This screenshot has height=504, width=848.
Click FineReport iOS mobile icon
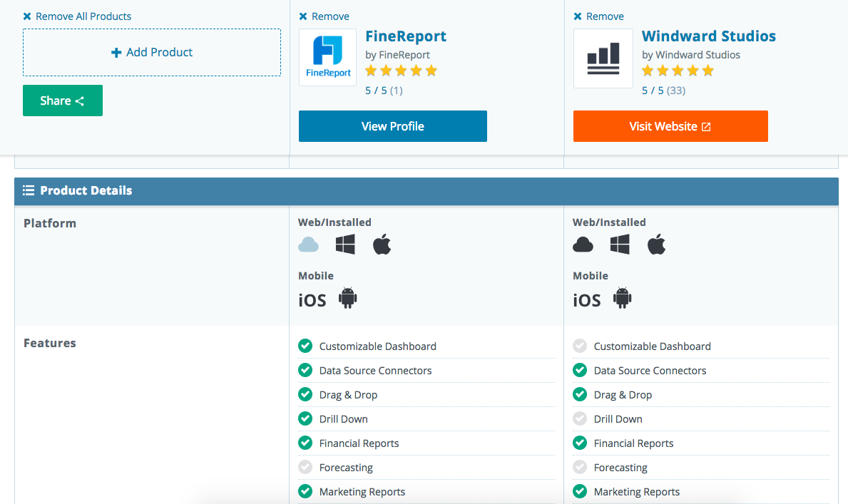[x=312, y=299]
